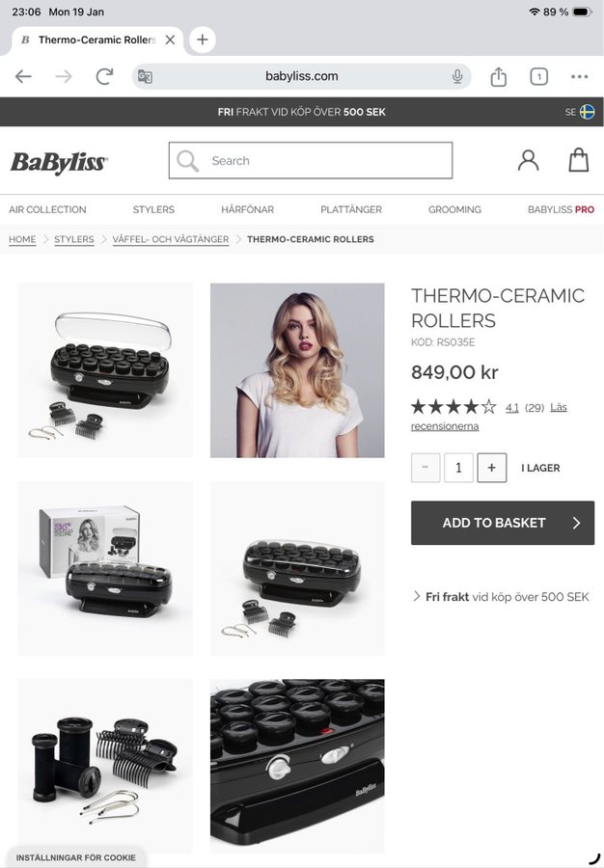The width and height of the screenshot is (604, 868).
Task: Tap the translate icon in address bar
Action: tap(145, 76)
